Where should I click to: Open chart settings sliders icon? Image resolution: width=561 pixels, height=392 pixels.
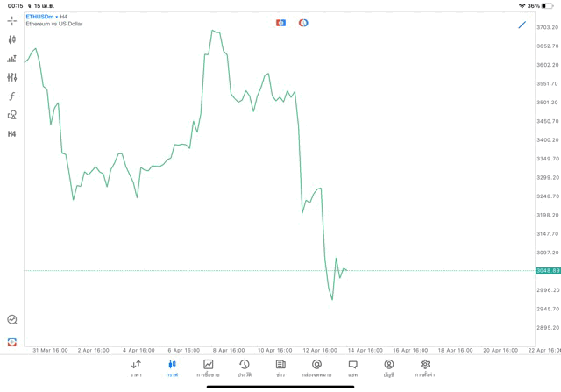coord(12,77)
